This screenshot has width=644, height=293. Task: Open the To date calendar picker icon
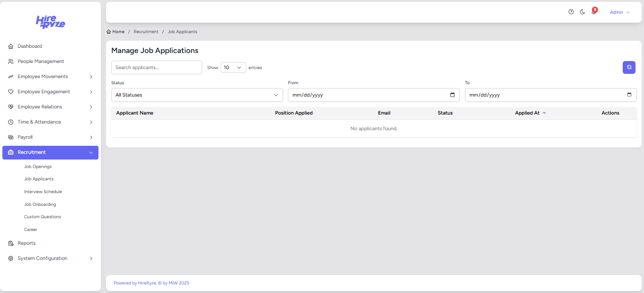(629, 95)
